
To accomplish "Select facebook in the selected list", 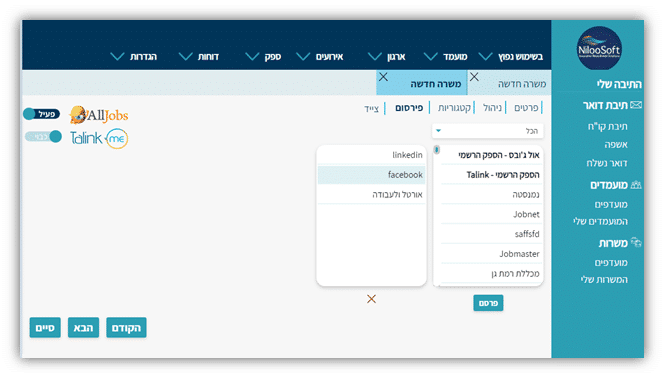I will click(x=371, y=174).
